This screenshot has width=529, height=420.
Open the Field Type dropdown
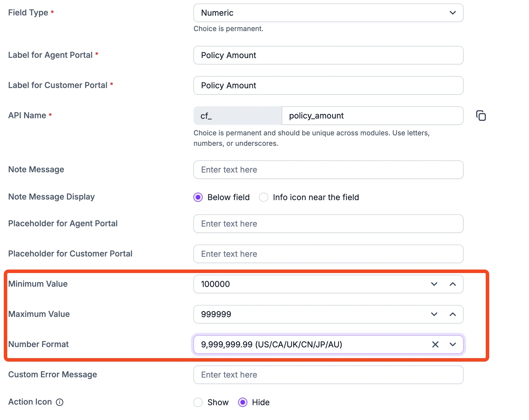click(328, 13)
